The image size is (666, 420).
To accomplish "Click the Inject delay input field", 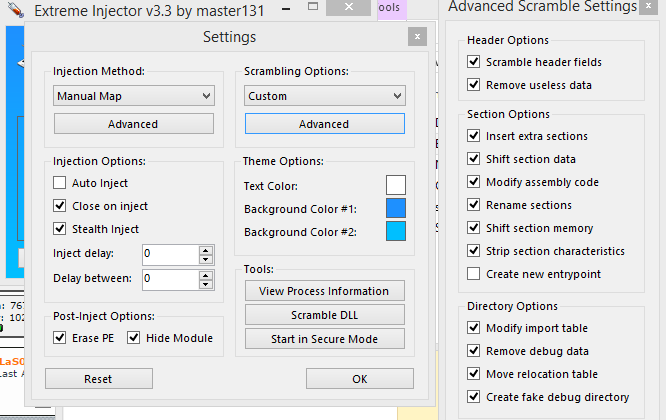I will coord(171,254).
